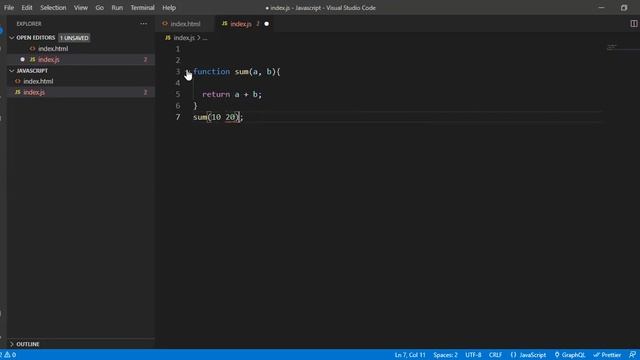
Task: Open the File menu
Action: pyautogui.click(x=9, y=8)
